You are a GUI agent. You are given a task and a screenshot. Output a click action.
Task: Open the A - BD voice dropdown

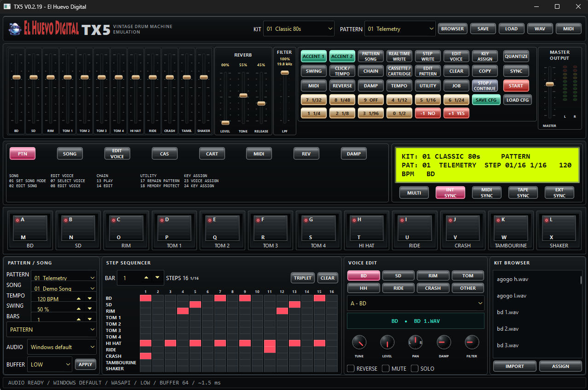click(x=415, y=303)
